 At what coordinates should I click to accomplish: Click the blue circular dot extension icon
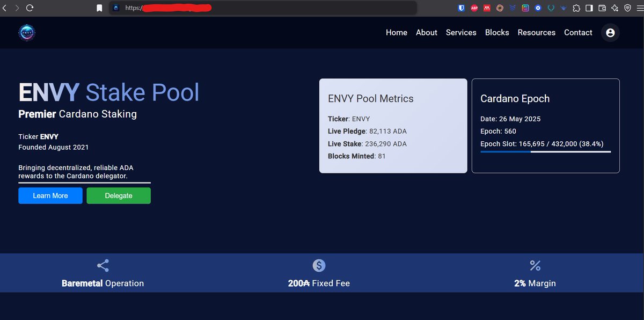tap(538, 8)
